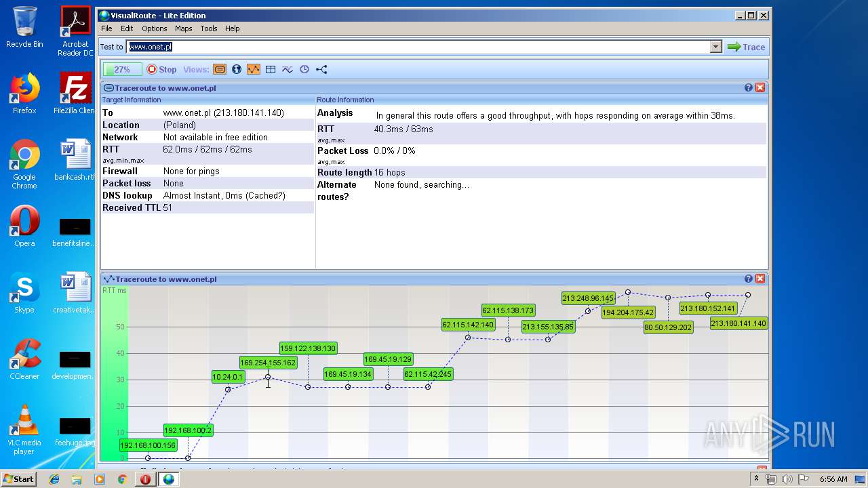This screenshot has height=488, width=868.
Task: Click the taskbar volume speaker icon
Action: point(787,479)
